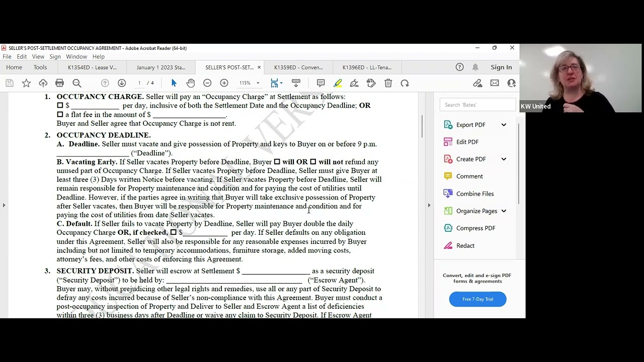
Task: Click the stamp tool icon
Action: click(x=371, y=83)
